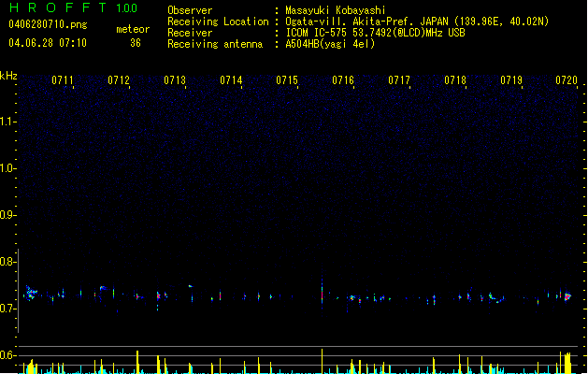The image size is (588, 374).
Task: Click the date stamp 04.06.28 07:10
Action: point(48,43)
